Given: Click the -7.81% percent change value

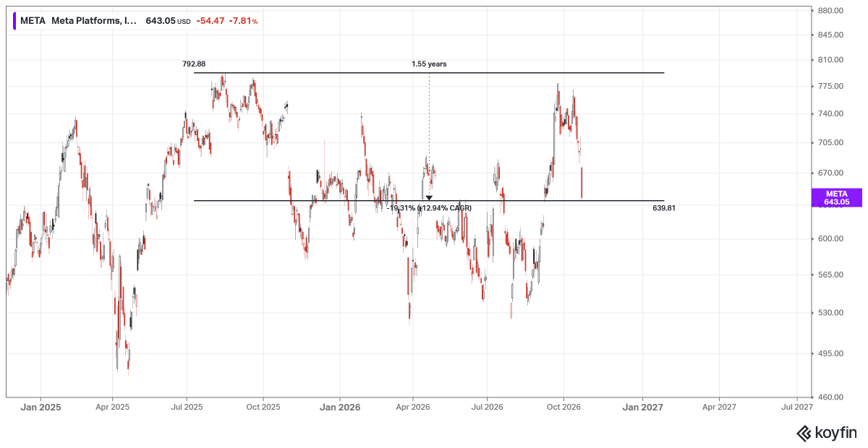Looking at the screenshot, I should click(x=243, y=21).
